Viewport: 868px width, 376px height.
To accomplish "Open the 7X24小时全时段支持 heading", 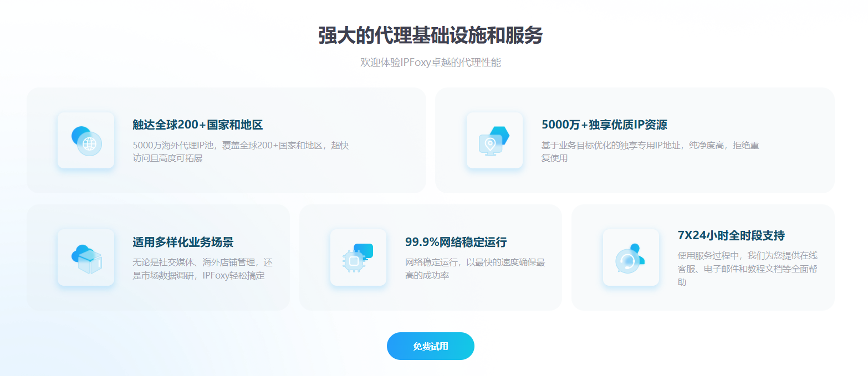I will point(731,235).
